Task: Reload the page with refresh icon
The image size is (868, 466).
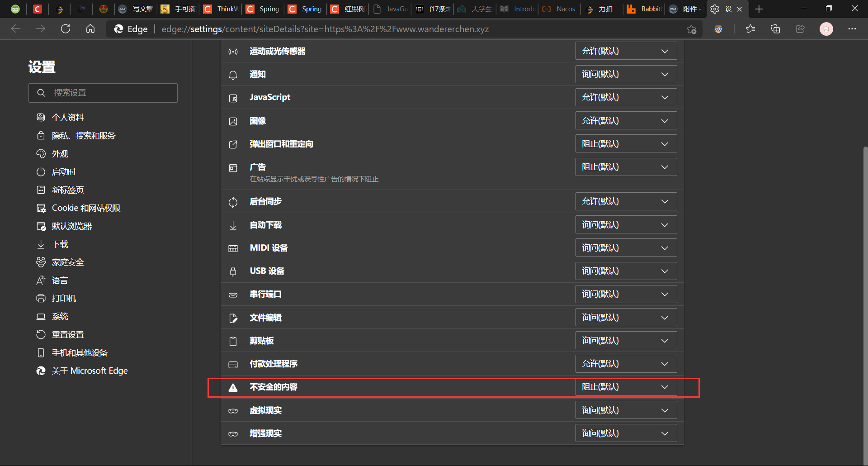Action: click(x=66, y=29)
